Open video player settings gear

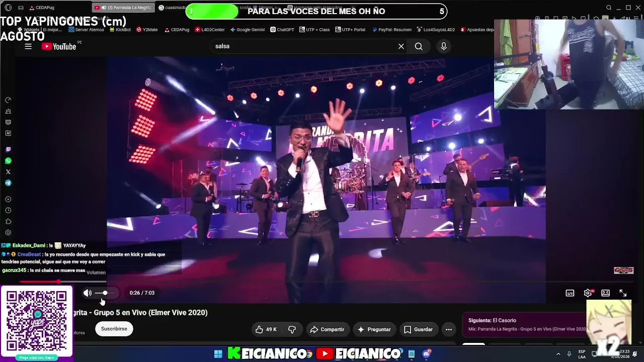click(588, 293)
